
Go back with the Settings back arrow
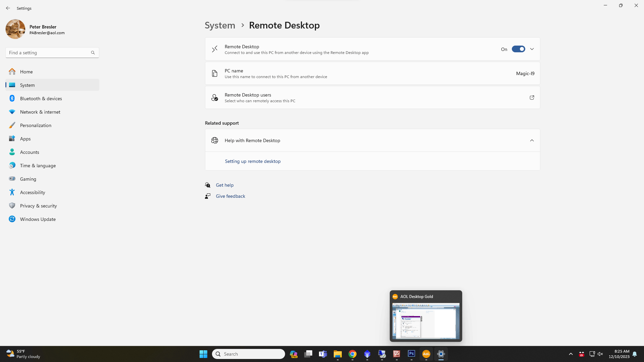pos(8,8)
